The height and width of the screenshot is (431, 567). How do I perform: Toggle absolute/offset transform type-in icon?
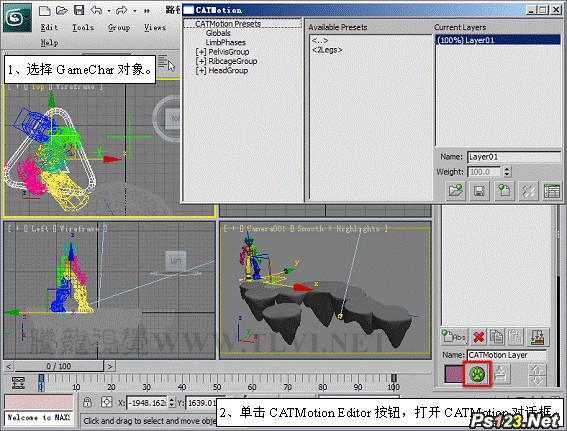coord(106,402)
